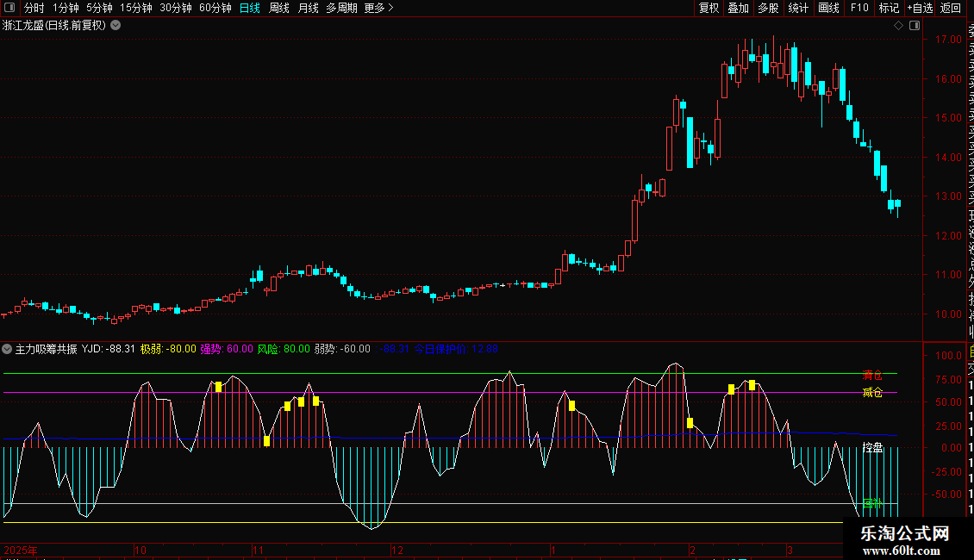974x560 pixels.
Task: Expand the 浙江龙盛 chart title dropdown
Action: [x=116, y=26]
